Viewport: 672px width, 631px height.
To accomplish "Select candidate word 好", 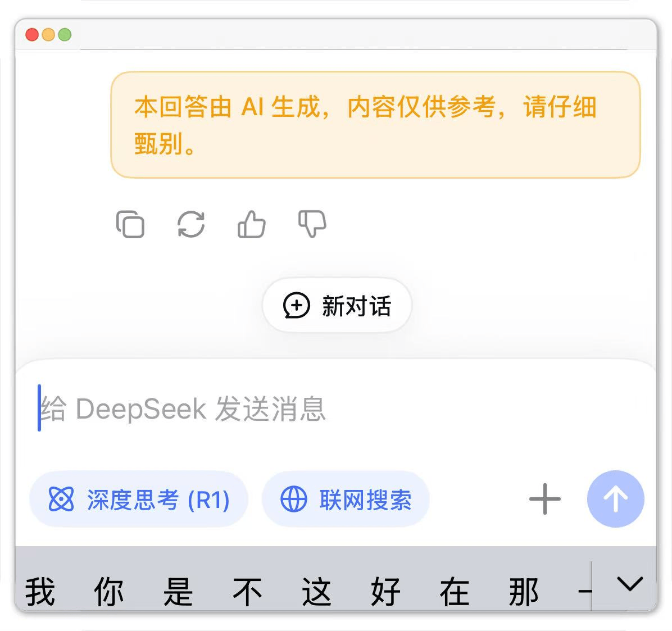I will 385,592.
